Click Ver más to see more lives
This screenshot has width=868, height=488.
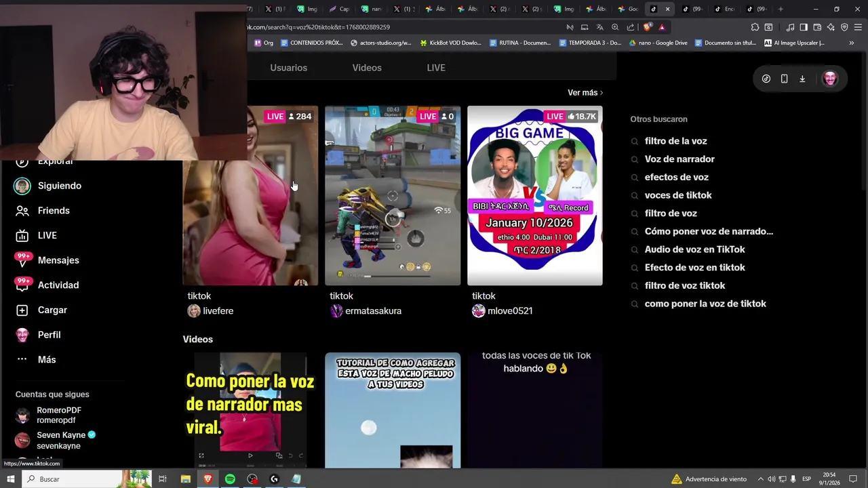[585, 92]
